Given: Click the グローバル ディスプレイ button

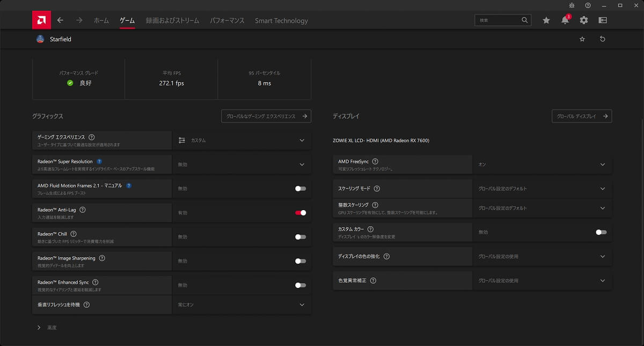Looking at the screenshot, I should tap(582, 116).
